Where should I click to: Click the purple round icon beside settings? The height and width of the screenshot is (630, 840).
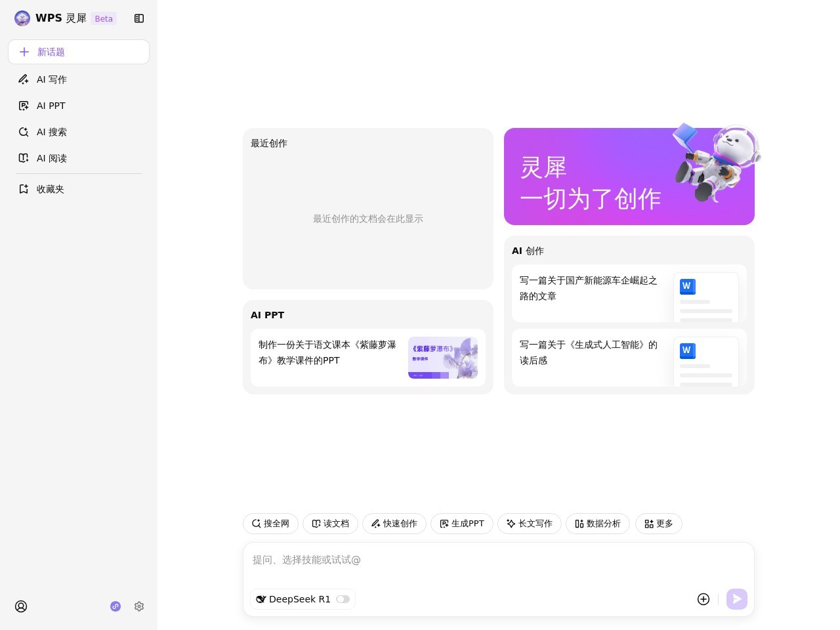pyautogui.click(x=115, y=606)
